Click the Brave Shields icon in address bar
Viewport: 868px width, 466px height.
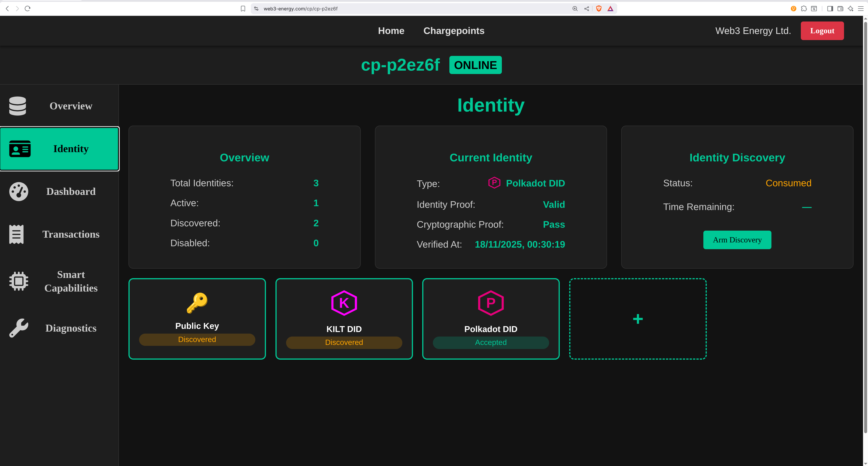coord(599,9)
